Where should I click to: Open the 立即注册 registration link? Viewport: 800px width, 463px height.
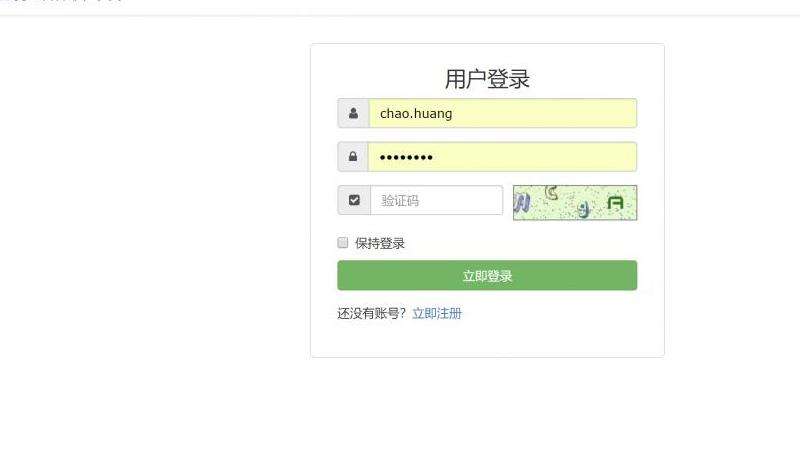tap(437, 313)
